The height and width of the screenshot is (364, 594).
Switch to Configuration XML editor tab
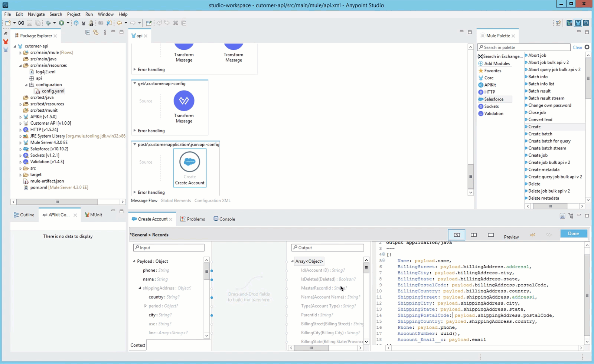click(212, 201)
